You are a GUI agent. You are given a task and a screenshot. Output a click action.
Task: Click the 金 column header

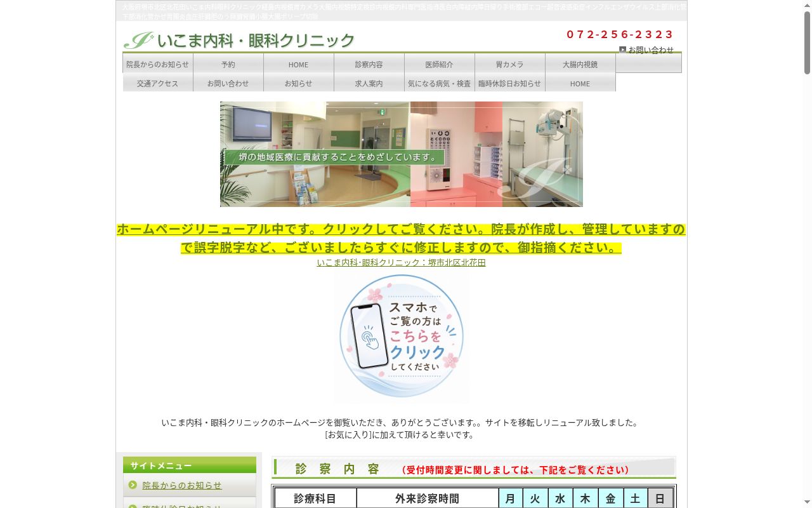(610, 498)
